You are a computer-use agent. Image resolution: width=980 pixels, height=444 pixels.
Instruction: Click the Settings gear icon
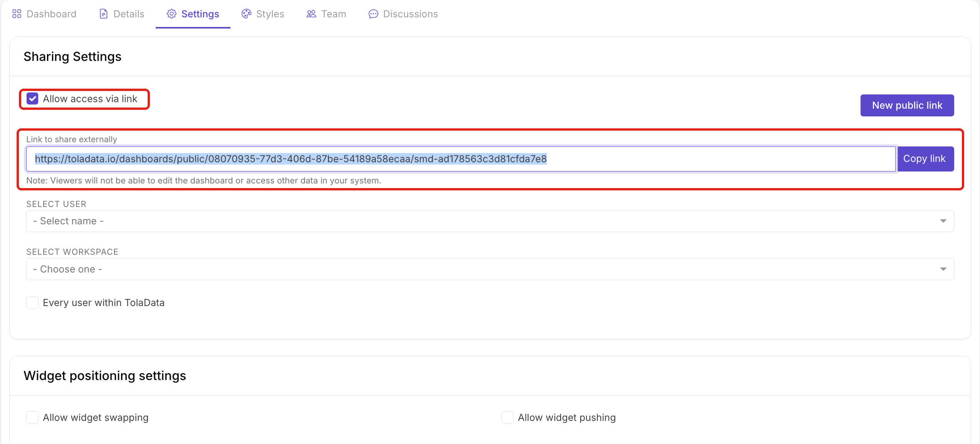(171, 14)
